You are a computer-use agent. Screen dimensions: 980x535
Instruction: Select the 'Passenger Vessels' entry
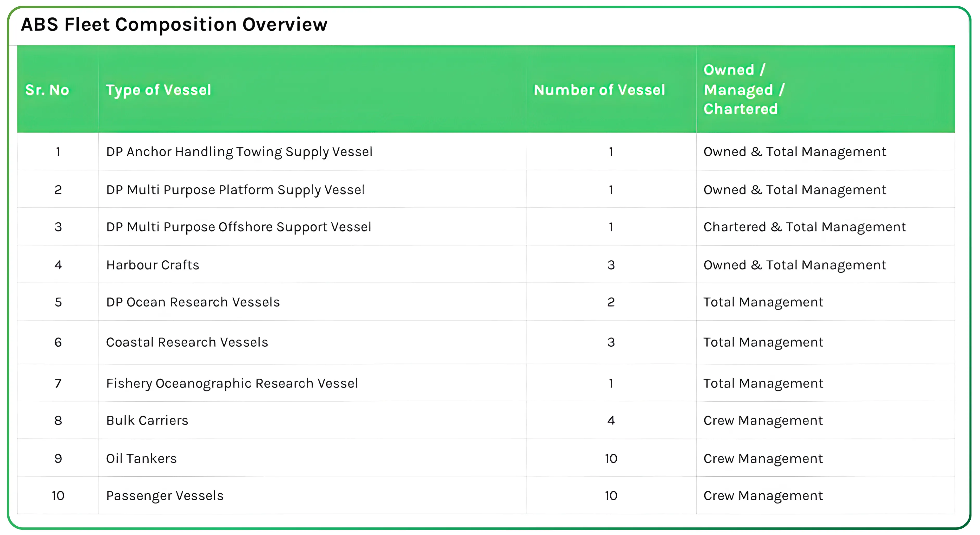pos(164,496)
